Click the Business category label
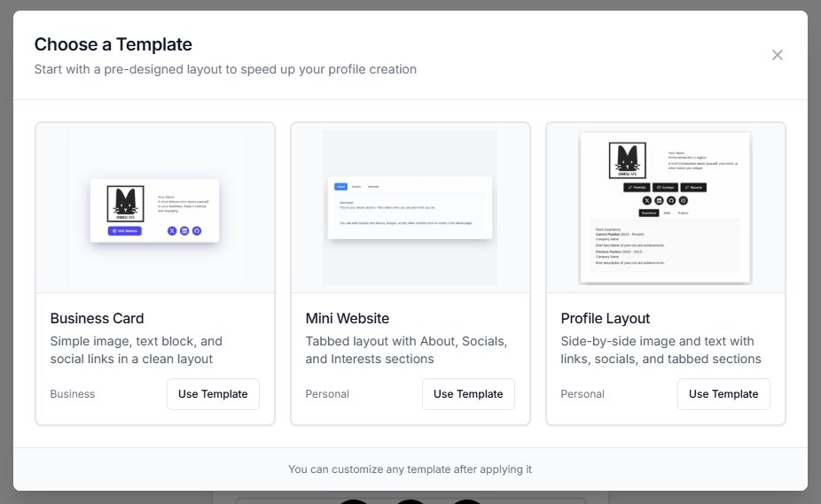This screenshot has height=504, width=821. pos(72,394)
